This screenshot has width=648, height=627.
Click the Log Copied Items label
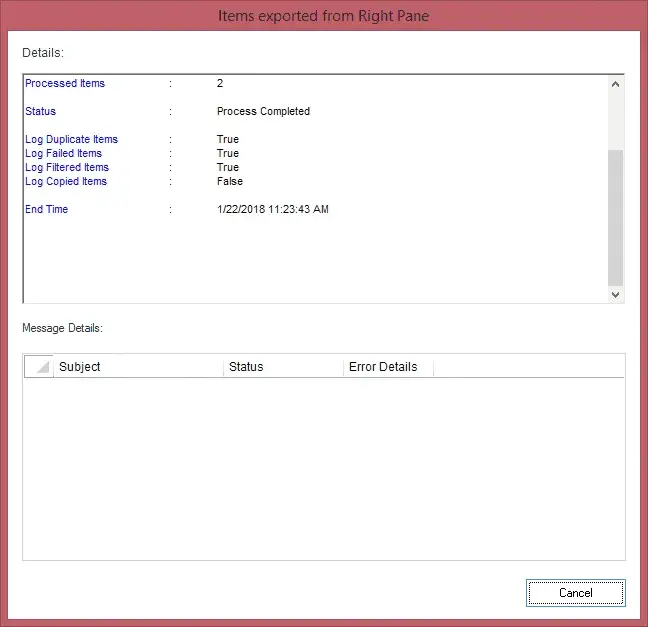[x=66, y=182]
